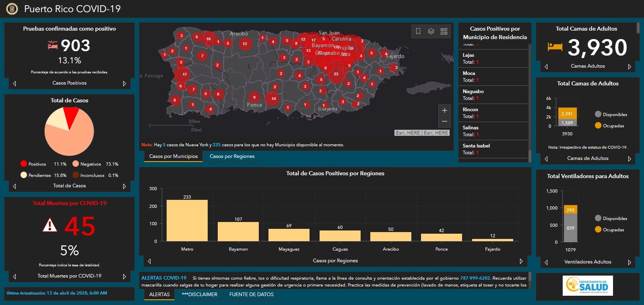Select the Ponce cluster marker with 14
This screenshot has width=644, height=305.
point(273,98)
